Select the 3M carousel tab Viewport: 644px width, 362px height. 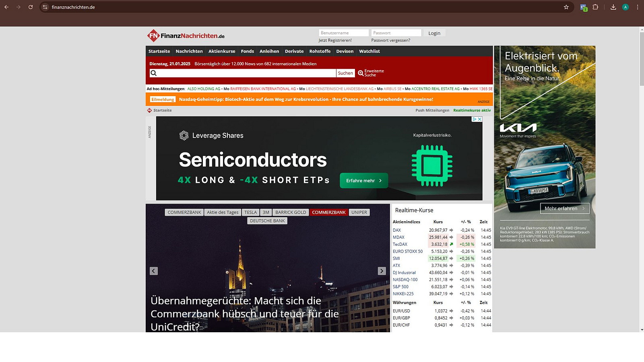coord(266,212)
